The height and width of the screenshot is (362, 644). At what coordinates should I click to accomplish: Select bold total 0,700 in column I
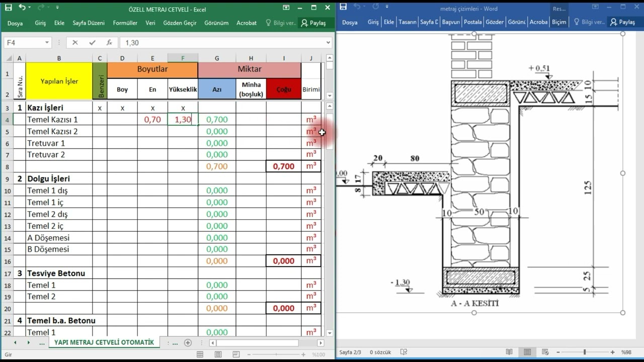tap(284, 166)
